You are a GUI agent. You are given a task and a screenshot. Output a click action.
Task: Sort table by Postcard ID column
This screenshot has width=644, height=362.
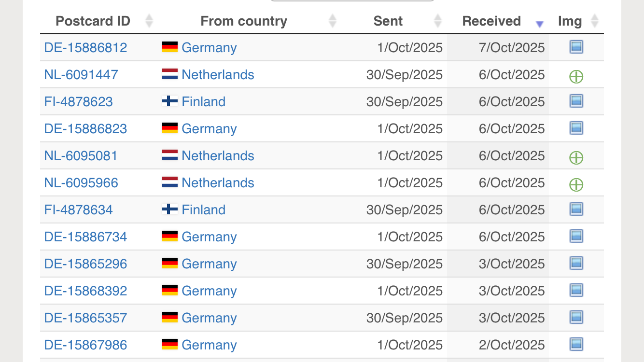[x=93, y=21]
